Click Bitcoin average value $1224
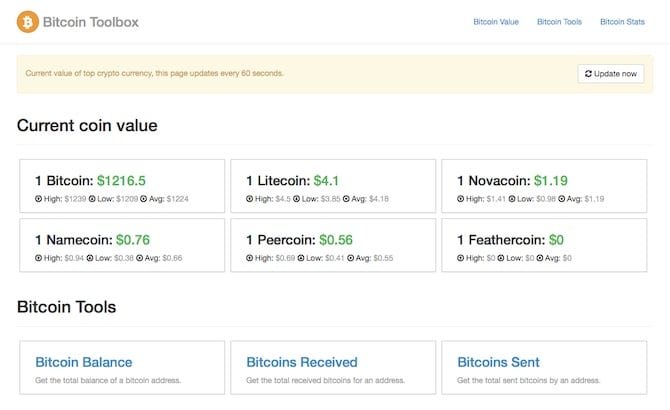 pos(177,199)
